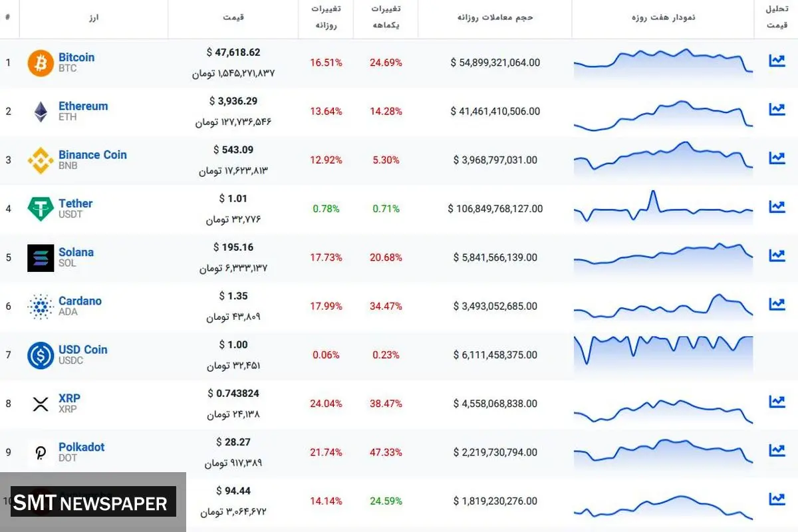This screenshot has width=798, height=532.
Task: Click the حجم معاملات روزانه column header
Action: click(495, 17)
